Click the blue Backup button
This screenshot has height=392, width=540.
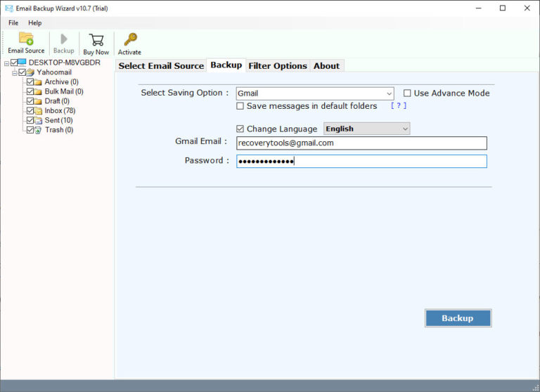tap(458, 318)
